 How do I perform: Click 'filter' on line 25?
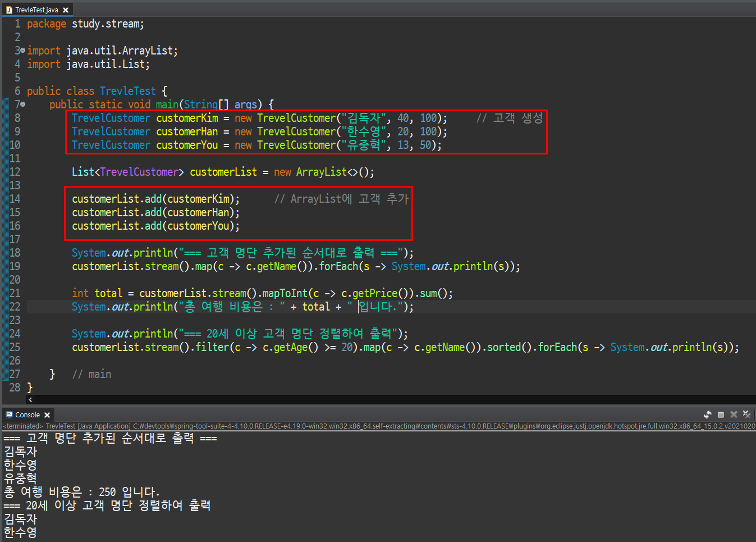click(x=212, y=347)
